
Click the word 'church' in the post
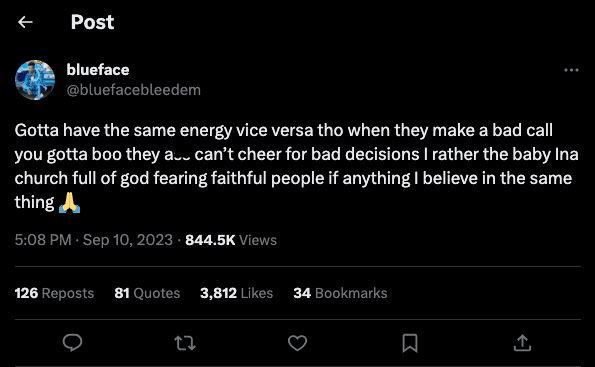(x=41, y=178)
